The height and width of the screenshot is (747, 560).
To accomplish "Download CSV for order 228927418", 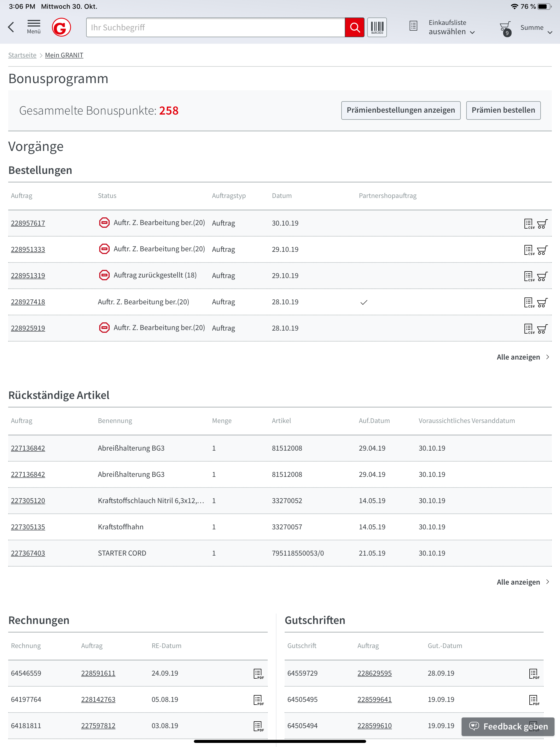I will [x=529, y=303].
